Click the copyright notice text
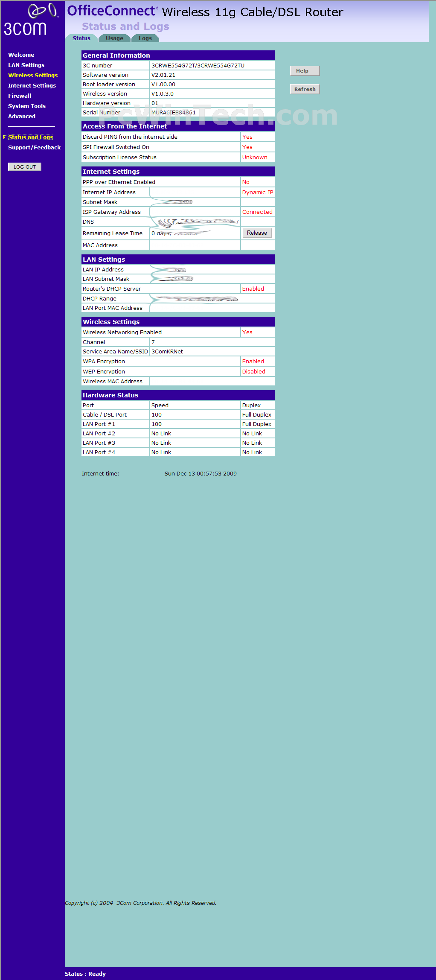The image size is (436, 980). (141, 903)
